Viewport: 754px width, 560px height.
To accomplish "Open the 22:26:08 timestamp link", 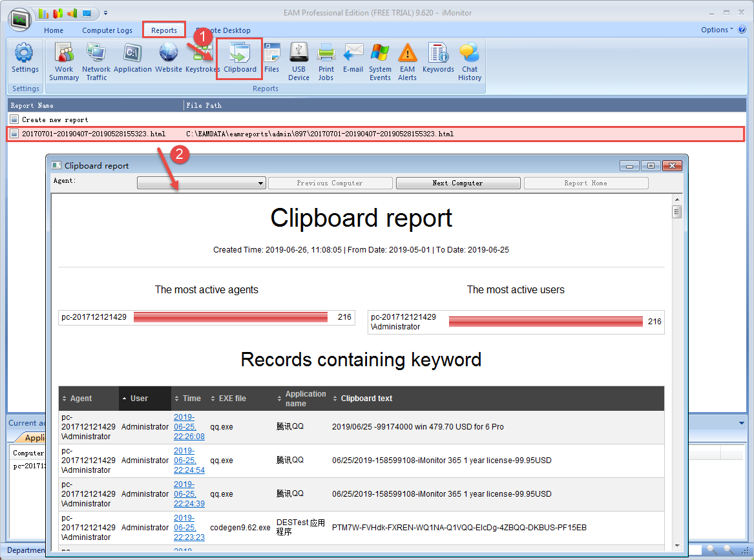I will coord(189,427).
